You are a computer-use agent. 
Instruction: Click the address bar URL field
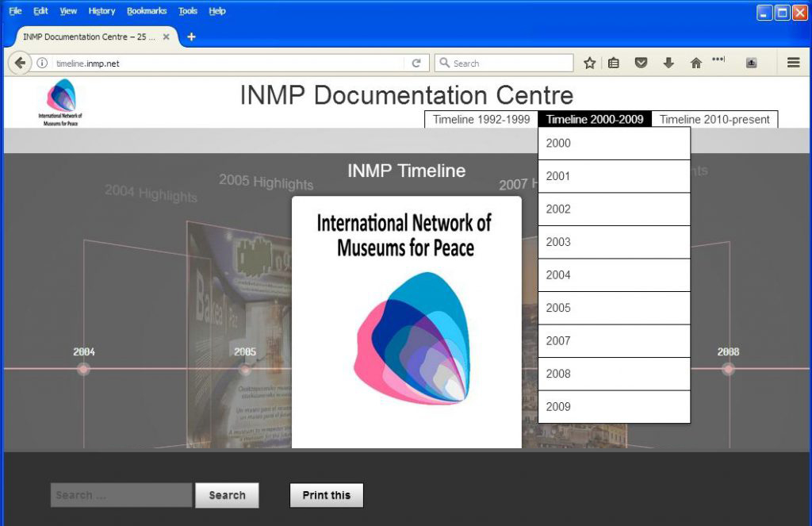(x=228, y=63)
